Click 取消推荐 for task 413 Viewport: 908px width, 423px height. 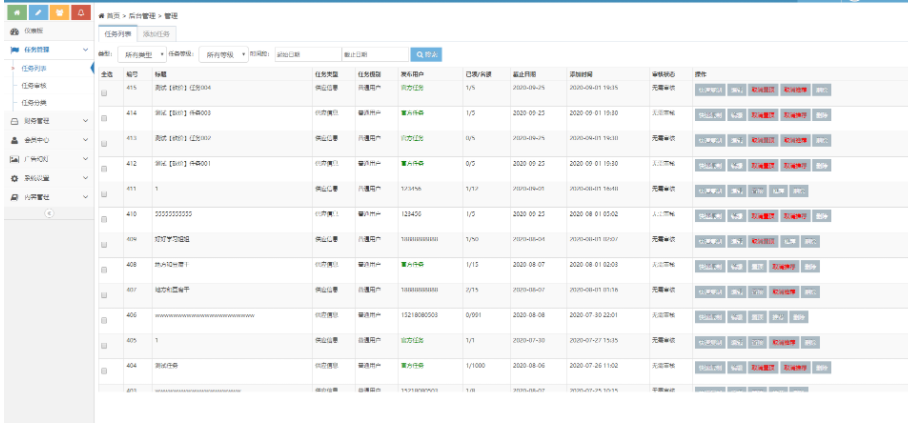click(x=794, y=141)
